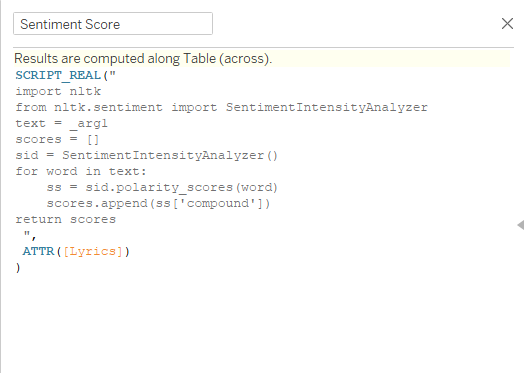The image size is (526, 373).
Task: Click the 'compound' string key
Action: click(x=218, y=204)
